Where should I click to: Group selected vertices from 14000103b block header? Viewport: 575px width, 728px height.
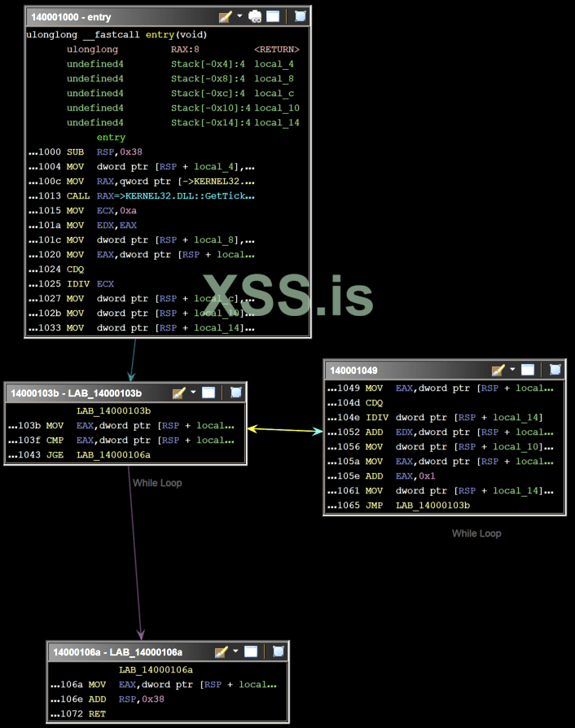coord(208,393)
